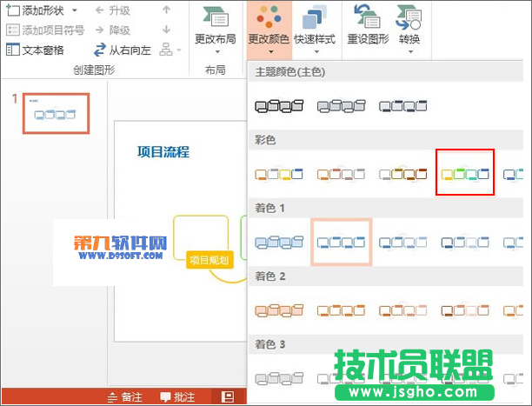
Task: Click the normal view icon in status bar
Action: (x=228, y=396)
